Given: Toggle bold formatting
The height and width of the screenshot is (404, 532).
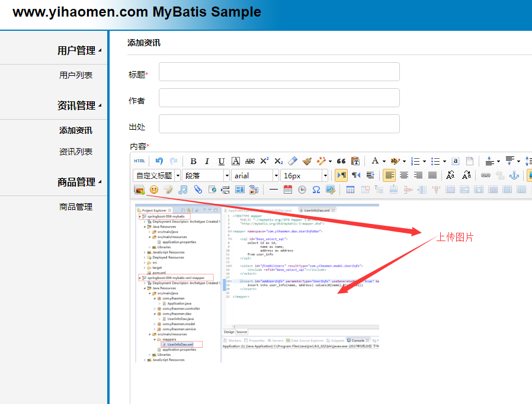Looking at the screenshot, I should coord(193,161).
